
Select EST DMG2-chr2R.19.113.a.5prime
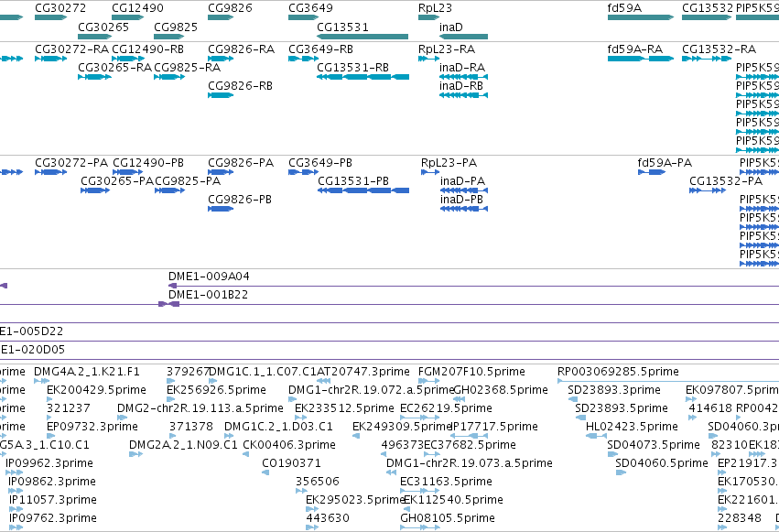click(123, 418)
